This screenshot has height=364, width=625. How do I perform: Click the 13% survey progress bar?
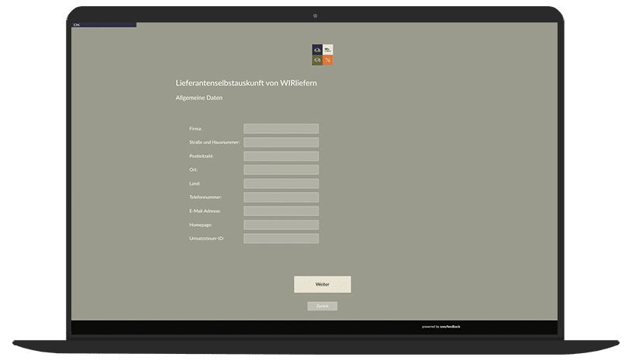click(104, 25)
